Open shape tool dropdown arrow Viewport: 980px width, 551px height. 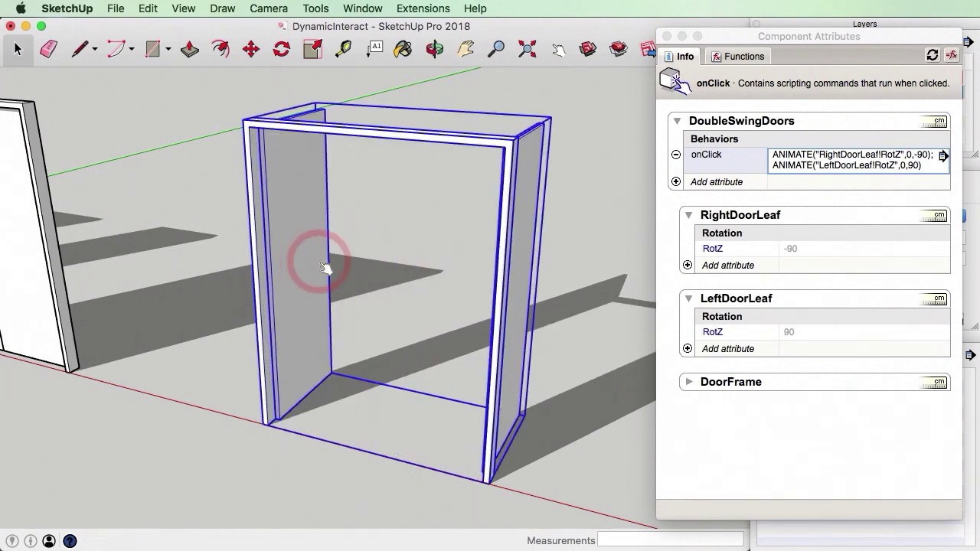[x=168, y=50]
